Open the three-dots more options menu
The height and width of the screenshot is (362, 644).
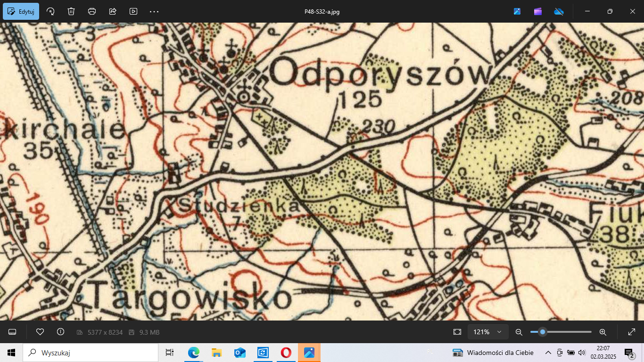(x=154, y=11)
